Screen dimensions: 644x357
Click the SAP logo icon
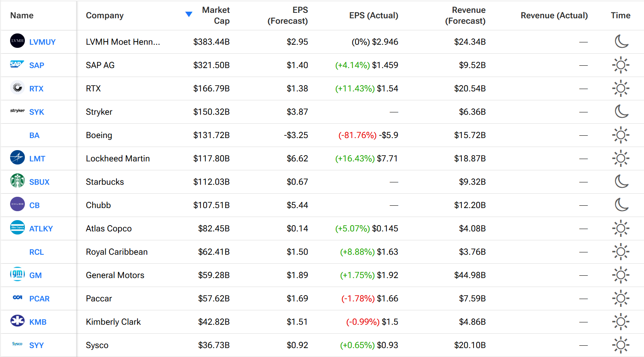tap(17, 64)
